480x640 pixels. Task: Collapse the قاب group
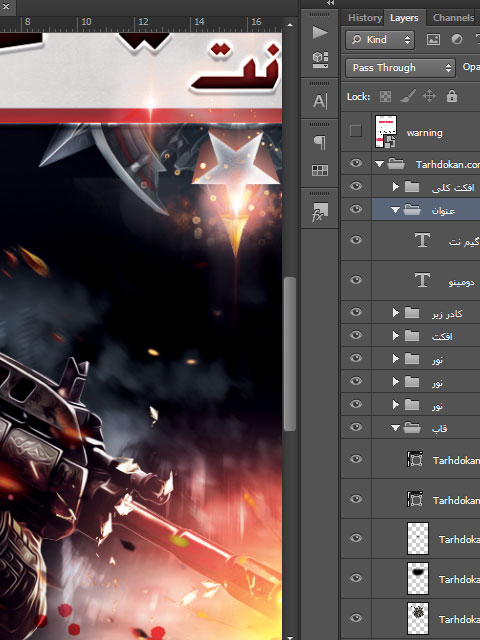tap(395, 428)
